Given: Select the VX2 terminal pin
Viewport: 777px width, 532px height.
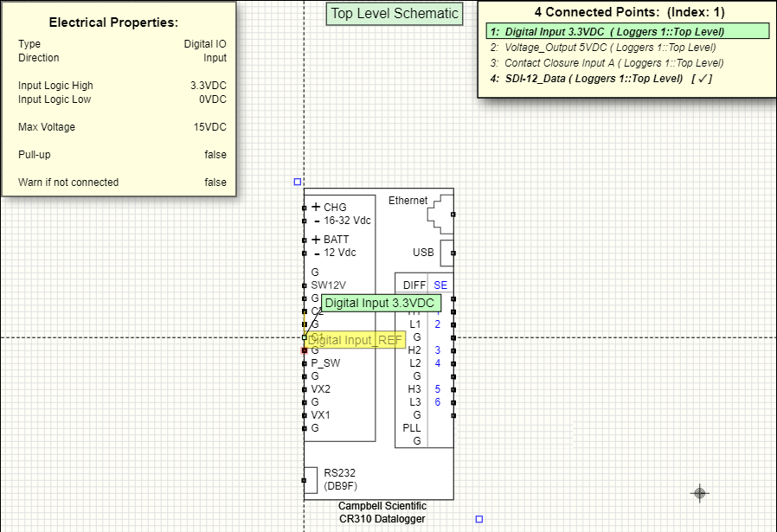Looking at the screenshot, I should (305, 389).
